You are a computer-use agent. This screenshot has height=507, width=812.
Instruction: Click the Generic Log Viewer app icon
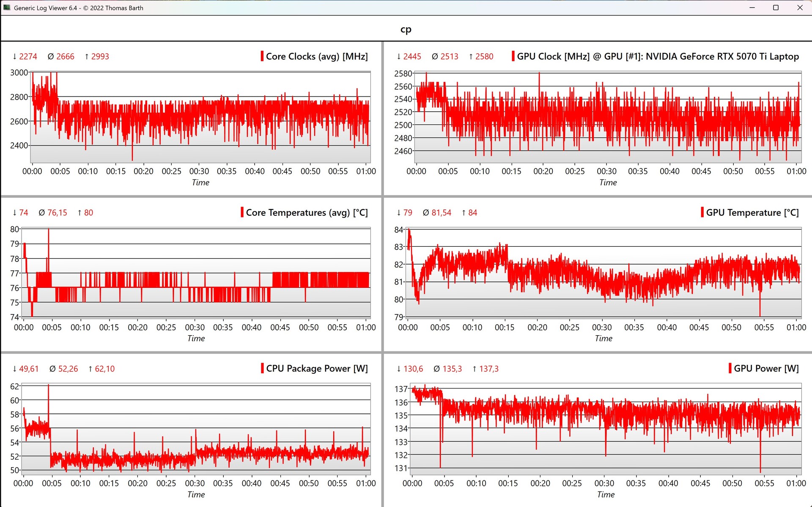pyautogui.click(x=7, y=8)
